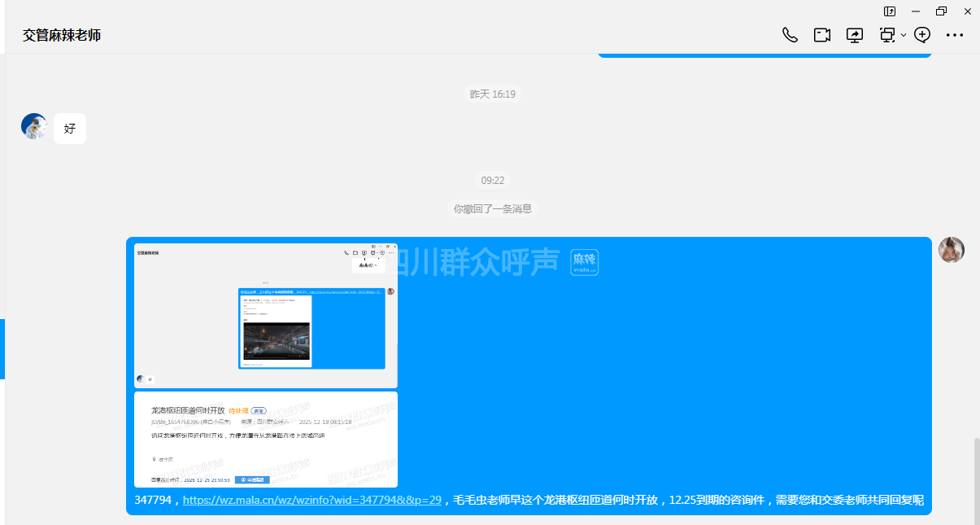980x525 pixels.
Task: Click the 好 message bubble
Action: click(70, 129)
